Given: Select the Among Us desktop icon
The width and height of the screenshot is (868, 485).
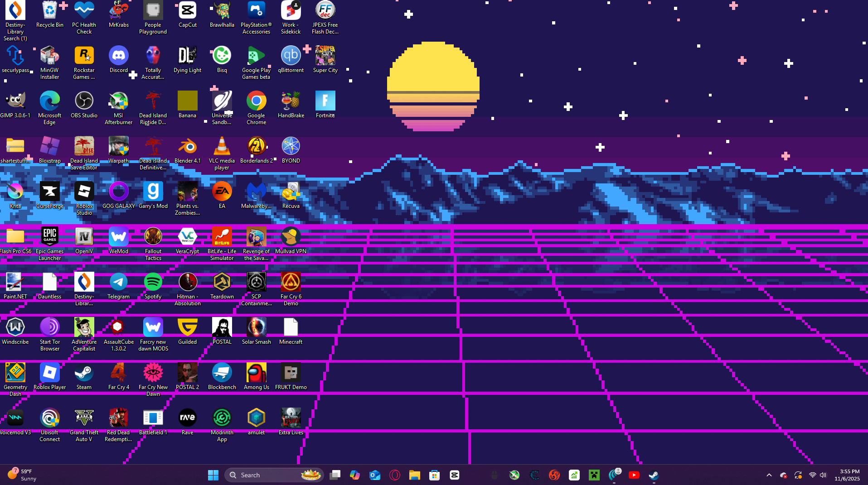Looking at the screenshot, I should coord(256,373).
